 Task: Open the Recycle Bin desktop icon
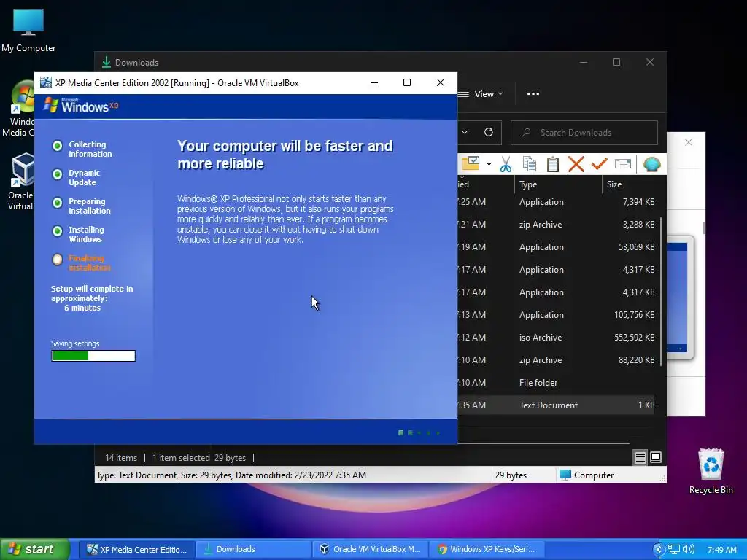point(711,472)
